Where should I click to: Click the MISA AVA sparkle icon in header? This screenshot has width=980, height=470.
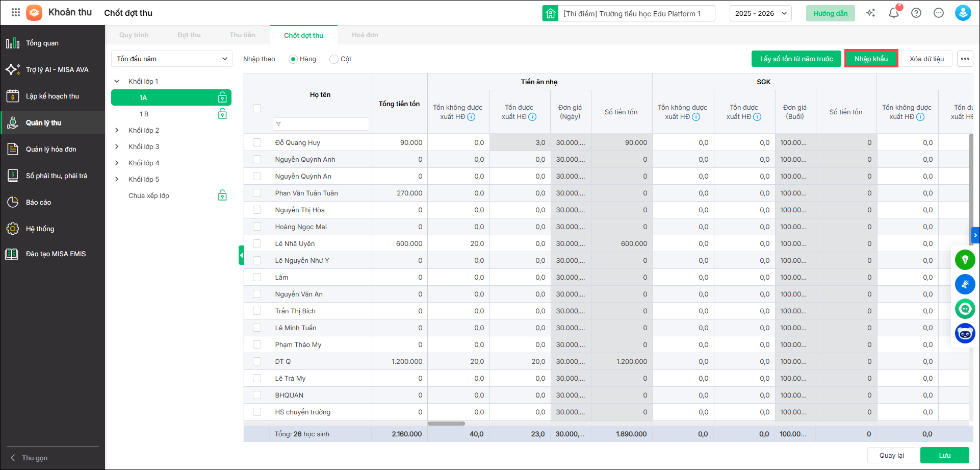(871, 13)
